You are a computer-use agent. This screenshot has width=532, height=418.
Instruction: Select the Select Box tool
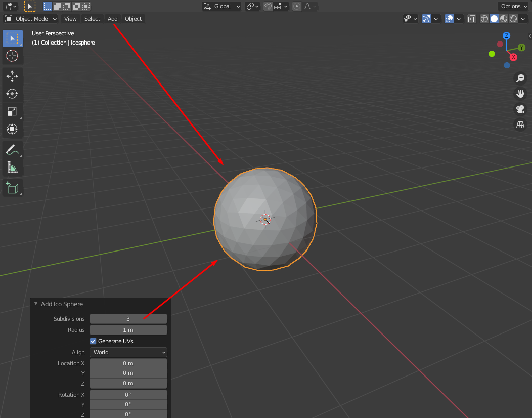click(13, 38)
